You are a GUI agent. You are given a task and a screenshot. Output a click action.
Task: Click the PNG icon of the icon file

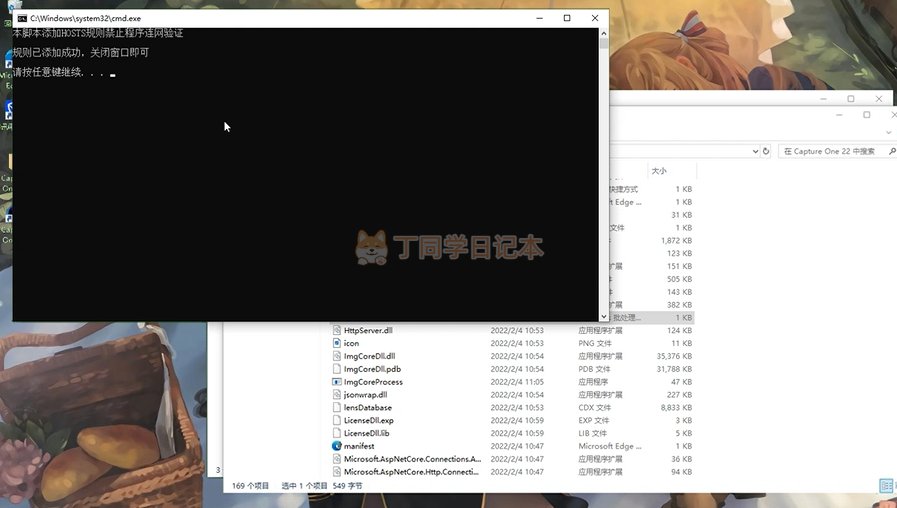[337, 343]
